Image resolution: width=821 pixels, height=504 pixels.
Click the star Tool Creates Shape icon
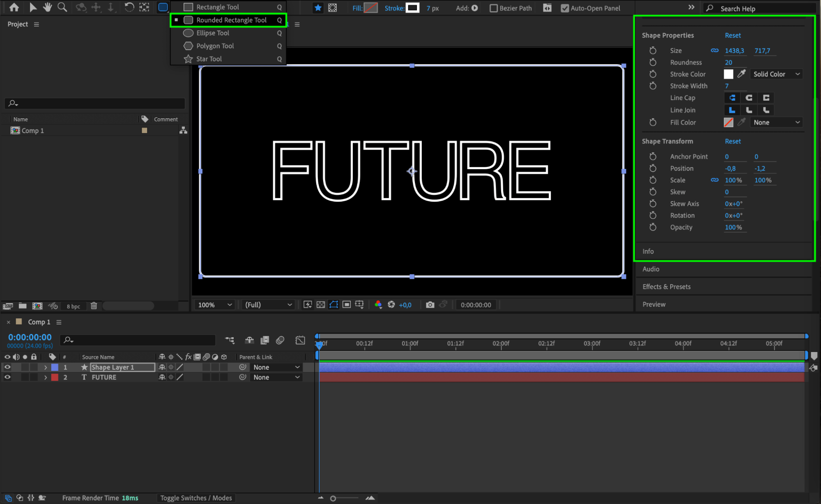(x=318, y=8)
